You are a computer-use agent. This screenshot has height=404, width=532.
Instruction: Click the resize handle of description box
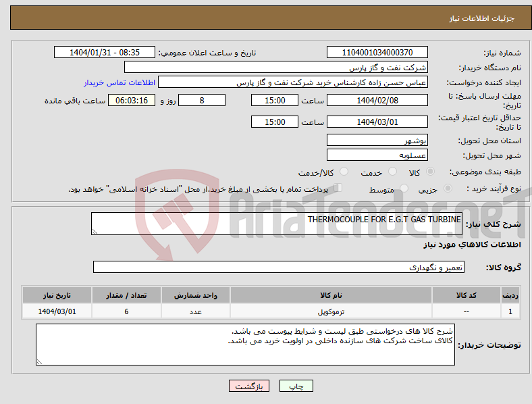[95, 232]
